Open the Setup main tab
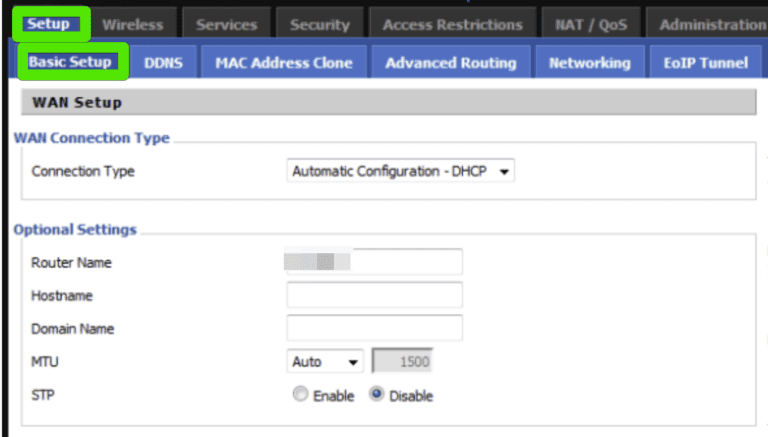Viewport: 768px width, 437px height. coord(49,24)
